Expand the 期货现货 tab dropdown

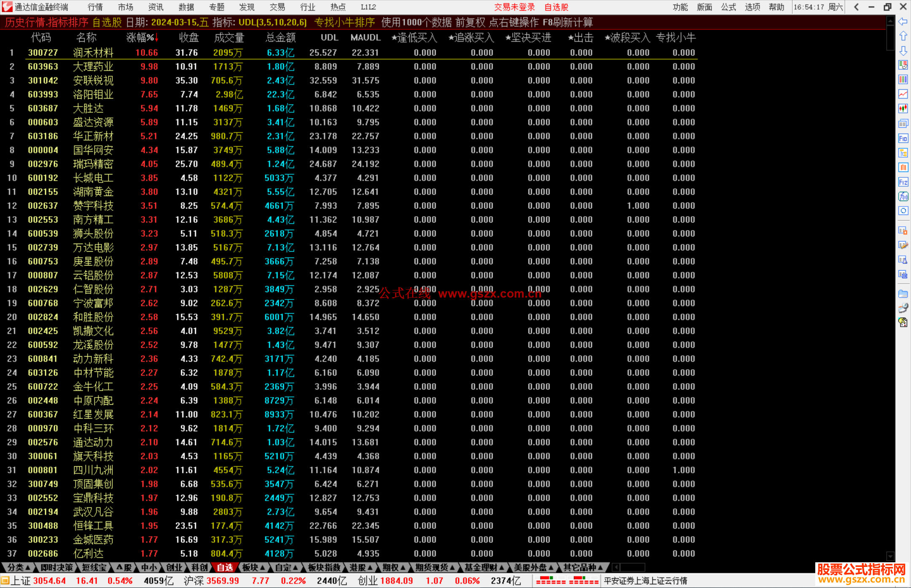pyautogui.click(x=435, y=567)
